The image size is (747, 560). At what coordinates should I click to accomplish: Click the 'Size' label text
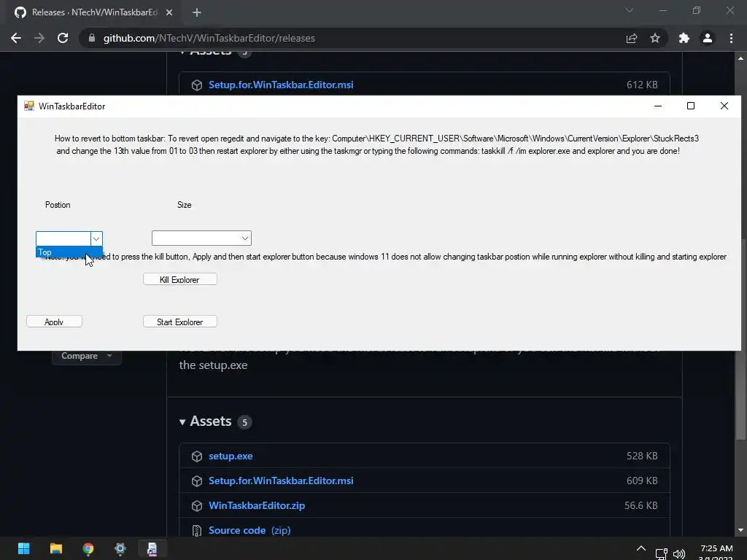[x=185, y=205]
